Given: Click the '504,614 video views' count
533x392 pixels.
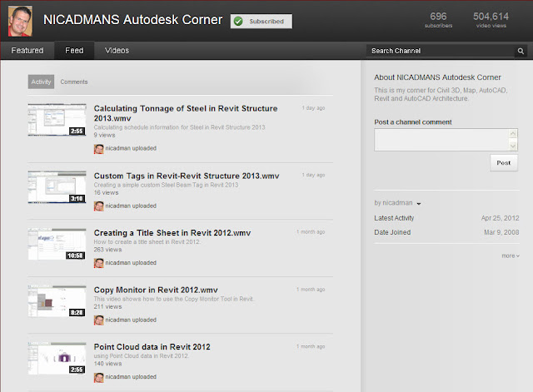Looking at the screenshot, I should click(x=491, y=20).
